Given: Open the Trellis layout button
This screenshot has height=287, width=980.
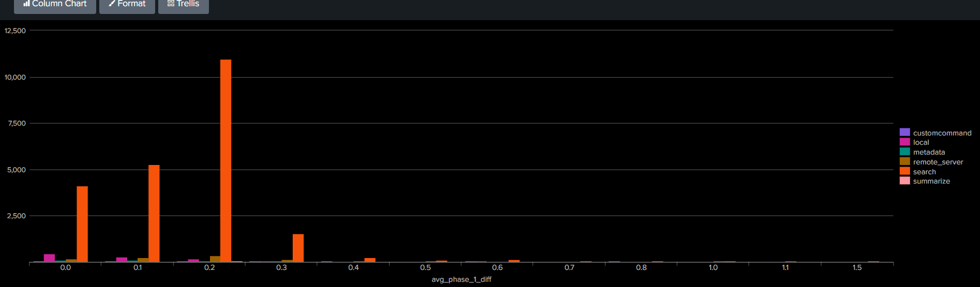Looking at the screenshot, I should [184, 5].
